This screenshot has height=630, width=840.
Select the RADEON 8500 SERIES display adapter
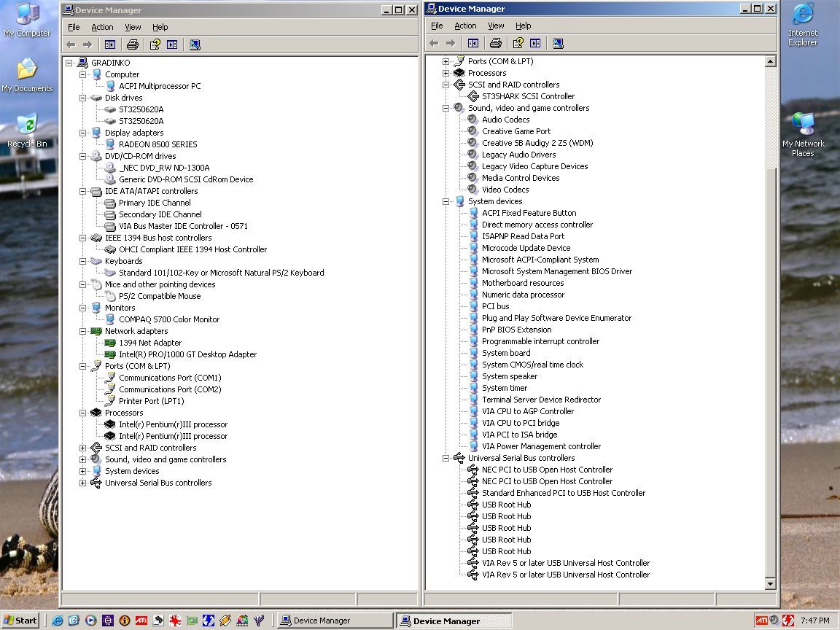click(x=157, y=144)
